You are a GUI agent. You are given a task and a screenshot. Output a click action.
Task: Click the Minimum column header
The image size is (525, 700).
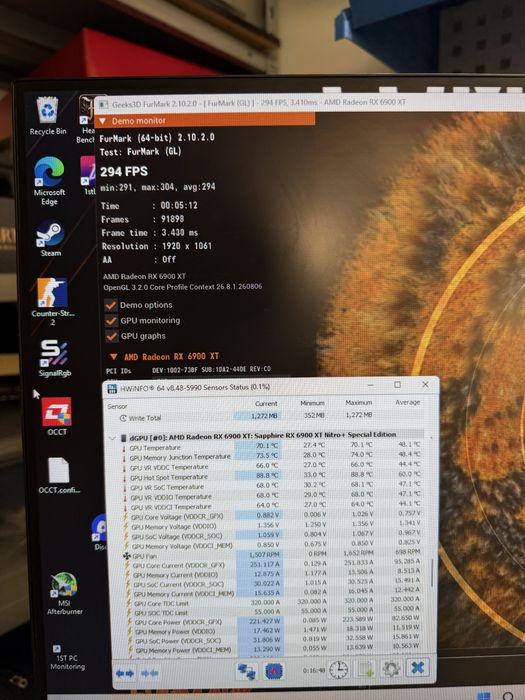pos(312,403)
